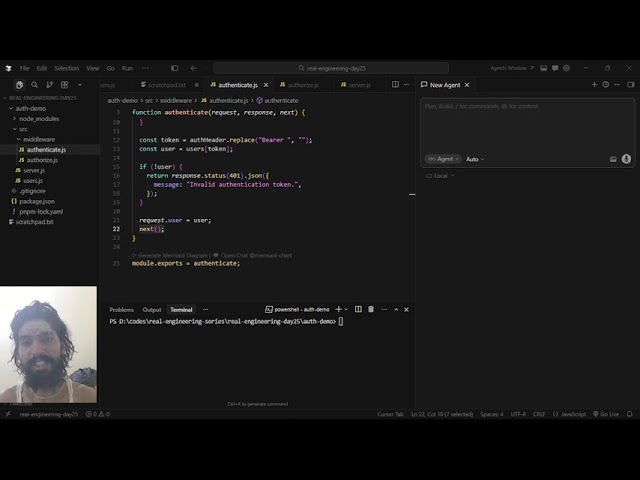Maximize the terminal panel with chevron
This screenshot has height=480, width=640.
[x=396, y=310]
